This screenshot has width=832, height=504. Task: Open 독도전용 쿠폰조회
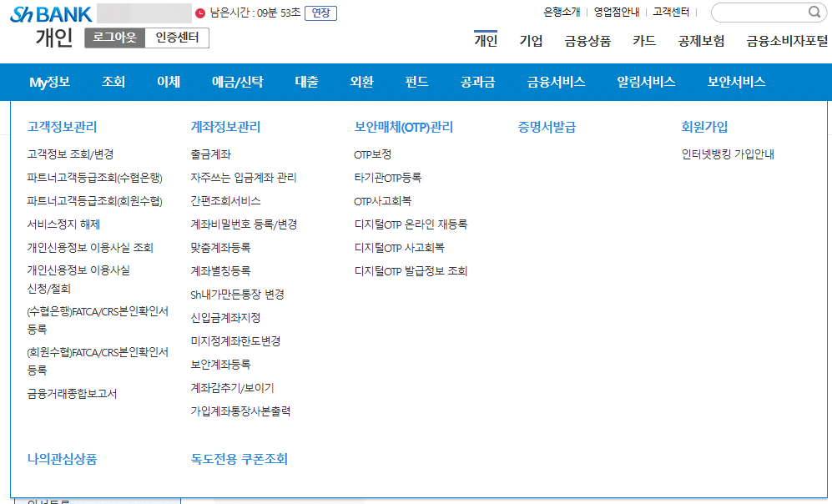(240, 459)
